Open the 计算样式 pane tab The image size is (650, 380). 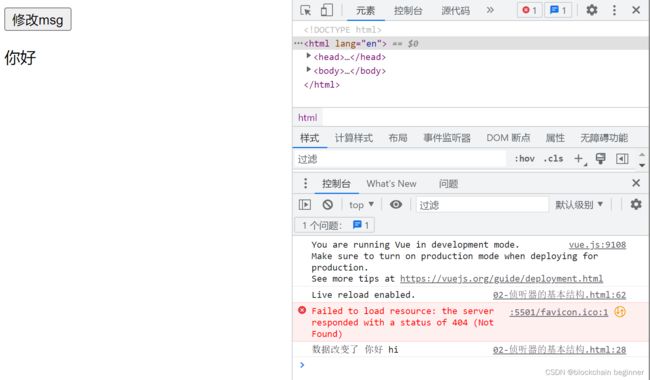[x=354, y=138]
